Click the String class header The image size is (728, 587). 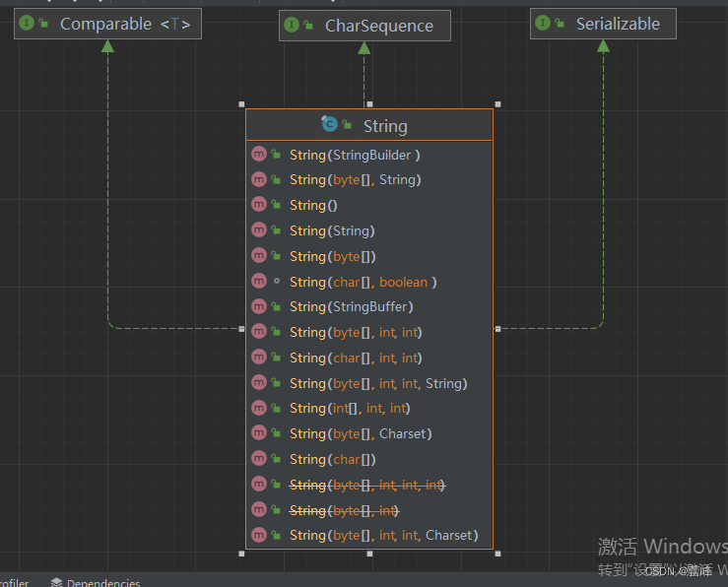pos(369,125)
